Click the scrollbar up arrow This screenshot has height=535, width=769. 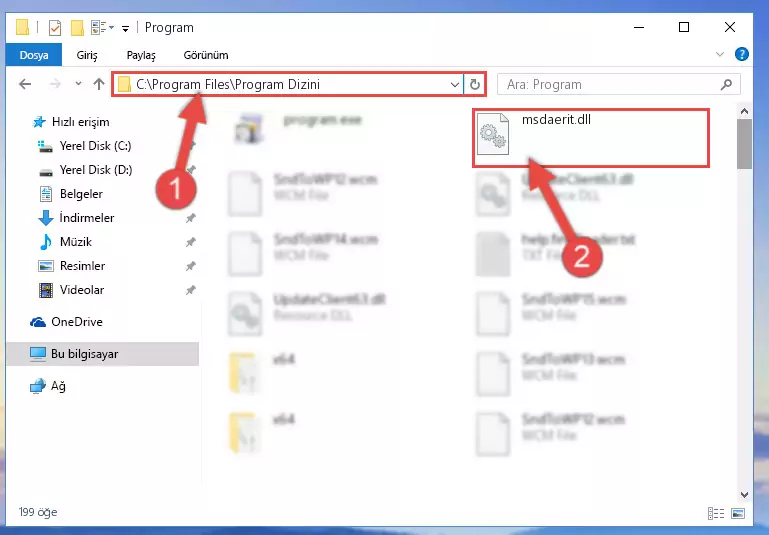[744, 111]
